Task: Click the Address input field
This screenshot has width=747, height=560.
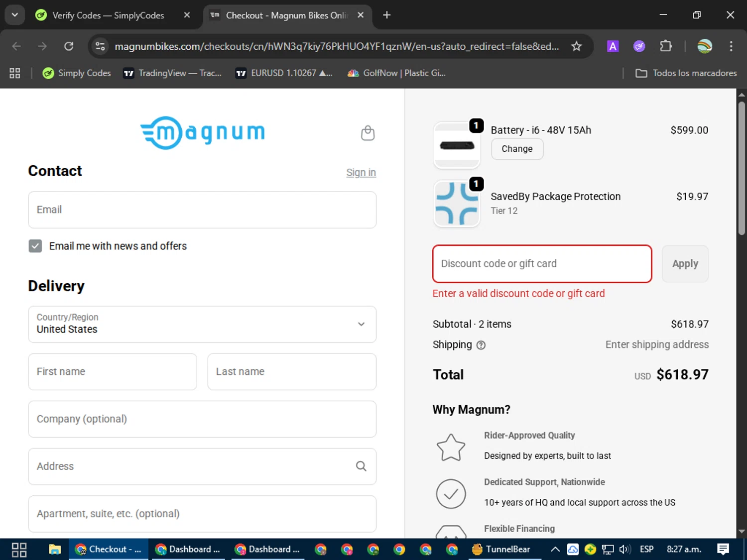Action: [202, 466]
